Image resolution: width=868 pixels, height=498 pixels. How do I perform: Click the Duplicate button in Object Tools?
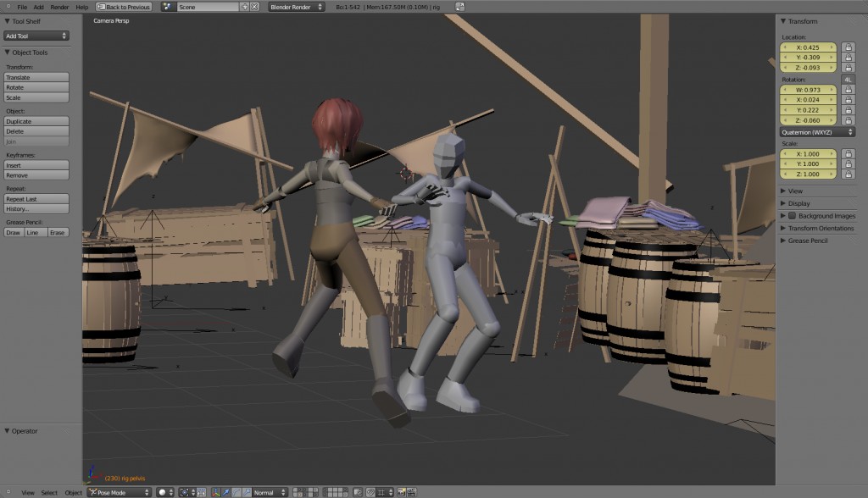click(36, 121)
